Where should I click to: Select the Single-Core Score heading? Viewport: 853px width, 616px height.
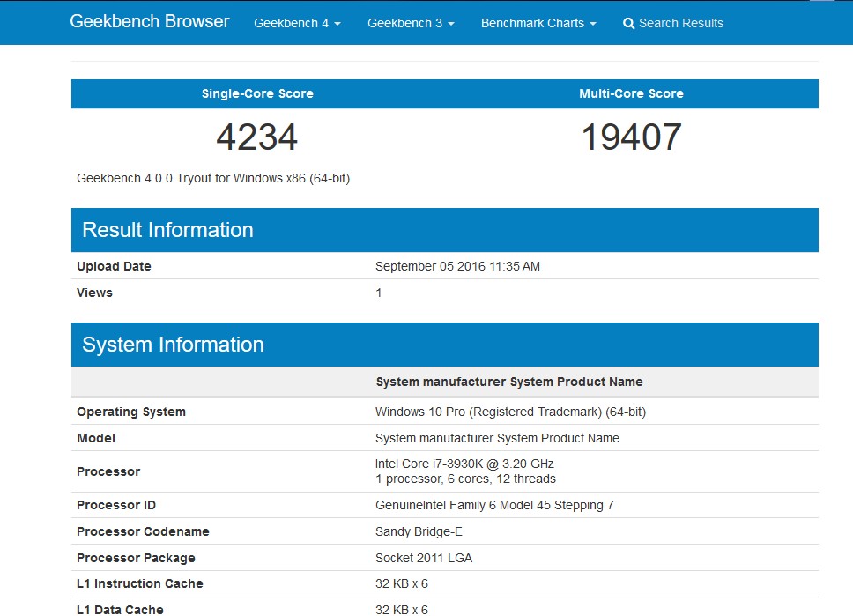coord(257,93)
